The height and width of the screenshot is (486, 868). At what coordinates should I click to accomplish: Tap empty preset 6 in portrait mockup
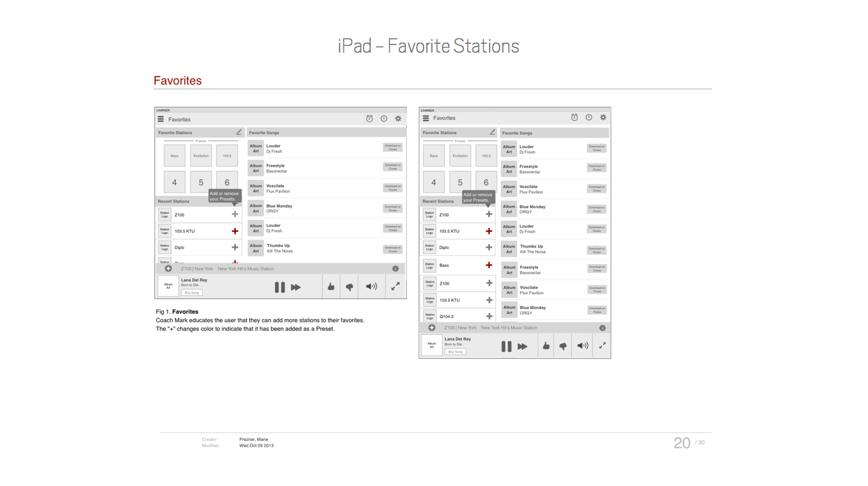click(486, 182)
